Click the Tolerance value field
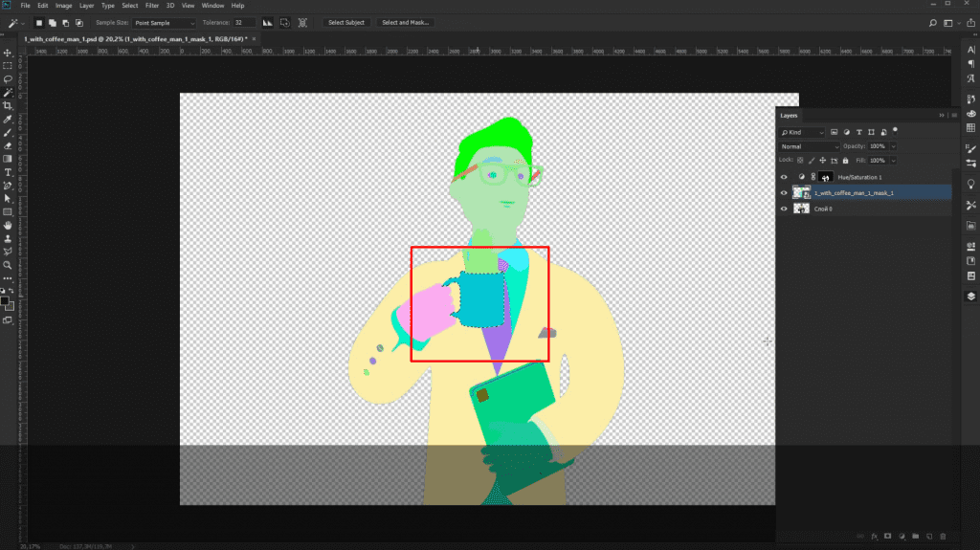The height and width of the screenshot is (550, 980). [244, 23]
